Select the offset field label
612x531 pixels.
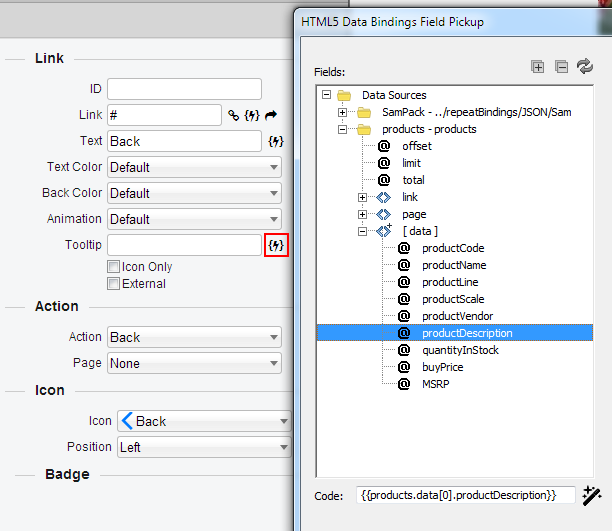pos(417,146)
